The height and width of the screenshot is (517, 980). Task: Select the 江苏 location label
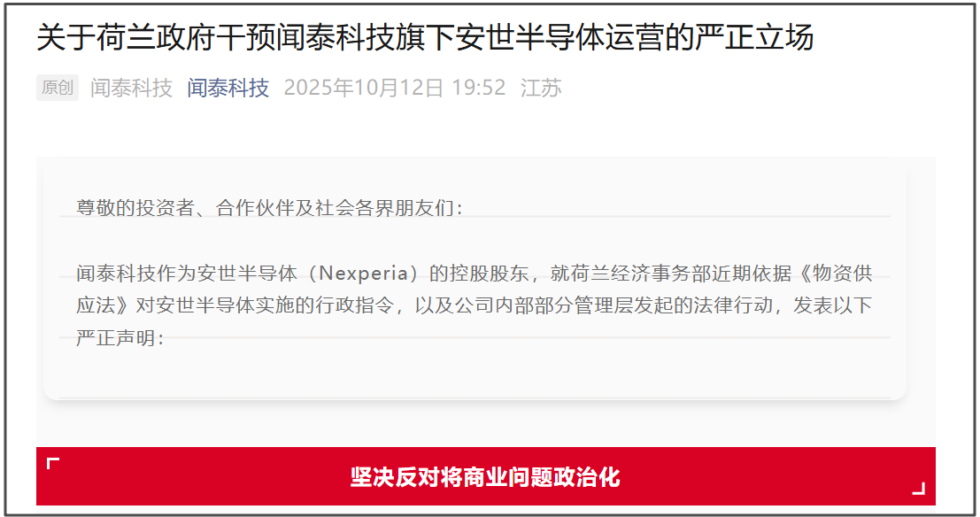(541, 89)
